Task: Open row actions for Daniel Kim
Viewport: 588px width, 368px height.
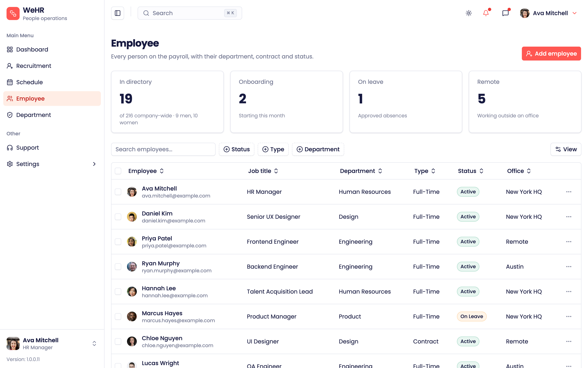Action: pos(569,217)
